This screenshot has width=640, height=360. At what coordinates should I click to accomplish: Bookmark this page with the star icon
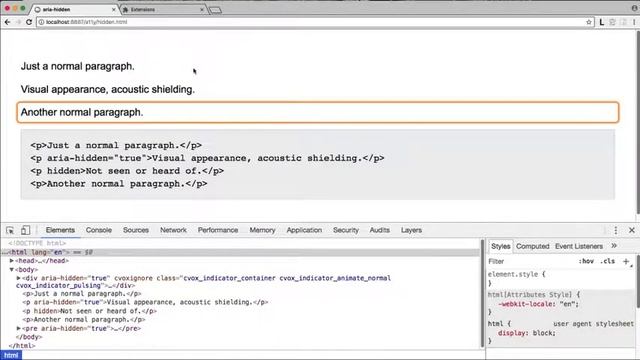click(589, 22)
